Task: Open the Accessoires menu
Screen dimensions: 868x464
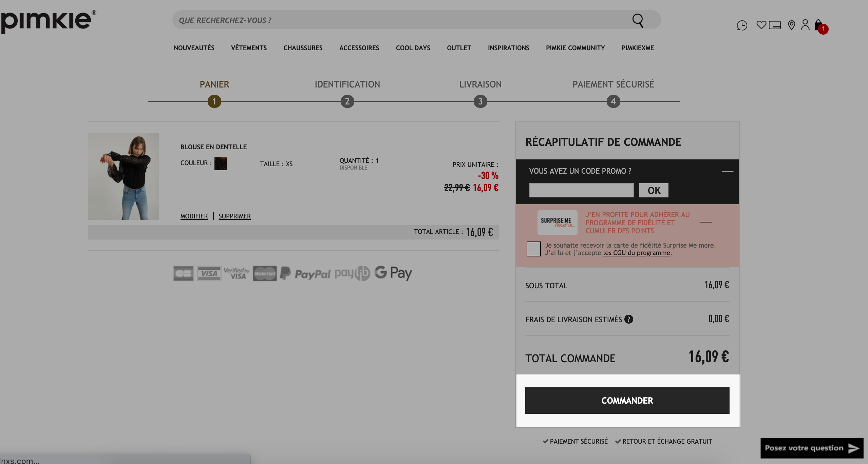Action: pyautogui.click(x=359, y=48)
